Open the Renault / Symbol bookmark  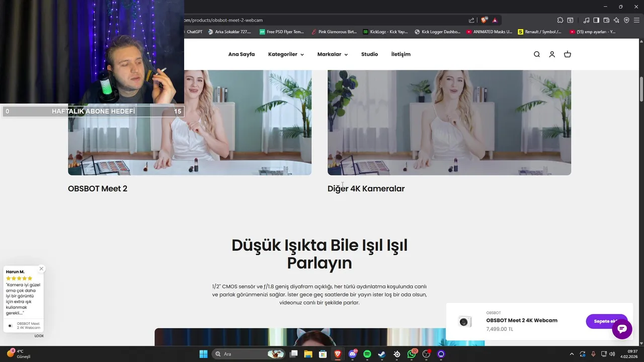(540, 32)
